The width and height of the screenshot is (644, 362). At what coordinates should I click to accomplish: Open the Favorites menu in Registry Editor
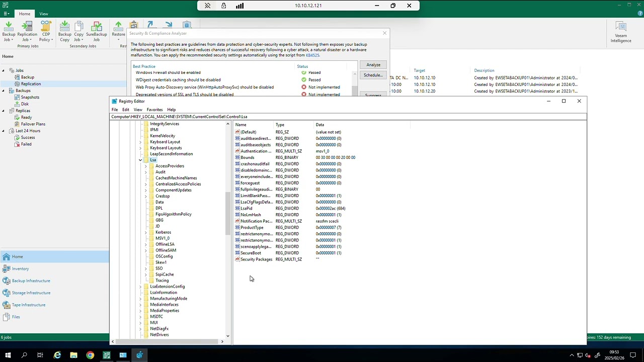[154, 110]
